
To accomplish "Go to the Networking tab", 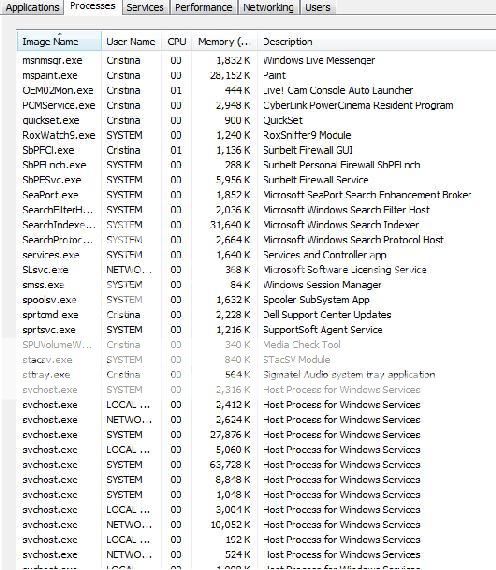I will (268, 8).
